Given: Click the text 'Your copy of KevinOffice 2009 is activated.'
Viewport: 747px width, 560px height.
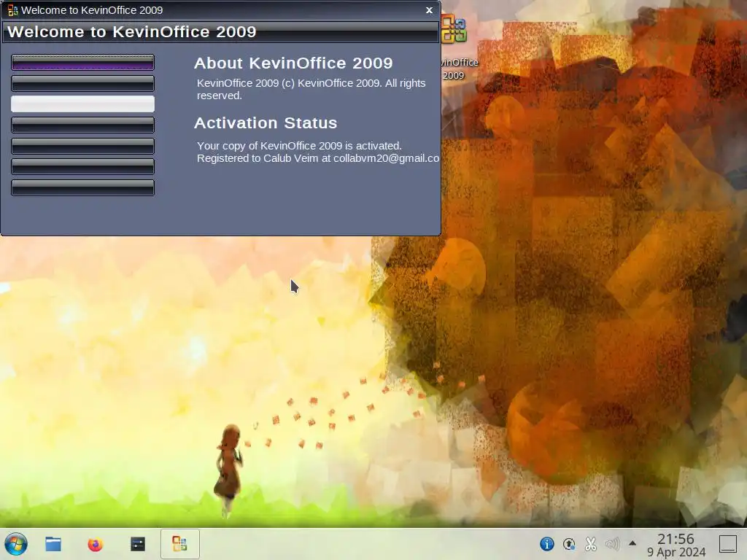Looking at the screenshot, I should (300, 146).
